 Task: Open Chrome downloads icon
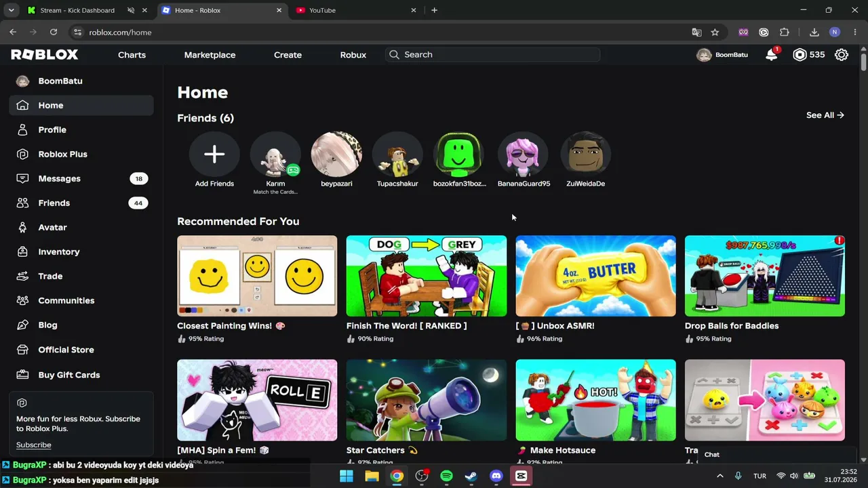click(814, 33)
